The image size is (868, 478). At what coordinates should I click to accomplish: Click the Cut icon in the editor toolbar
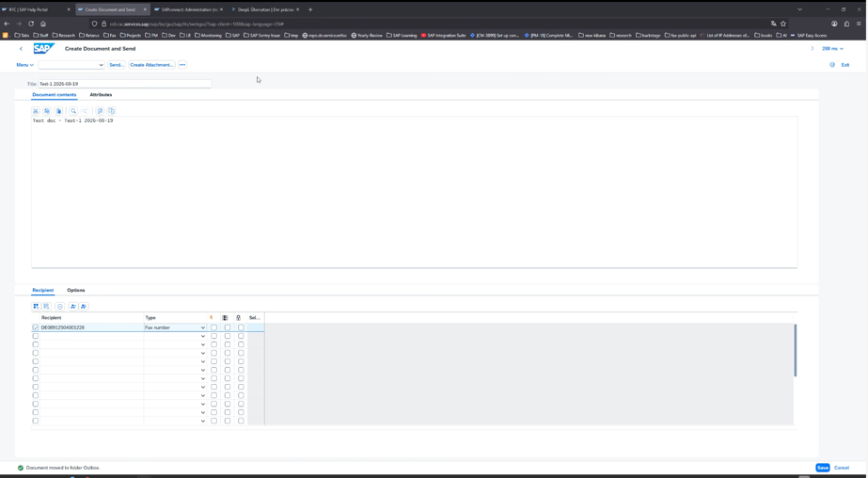coord(36,111)
